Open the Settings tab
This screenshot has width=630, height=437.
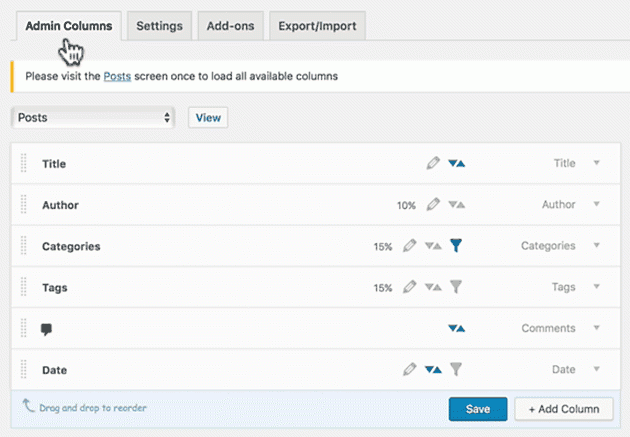pyautogui.click(x=160, y=26)
